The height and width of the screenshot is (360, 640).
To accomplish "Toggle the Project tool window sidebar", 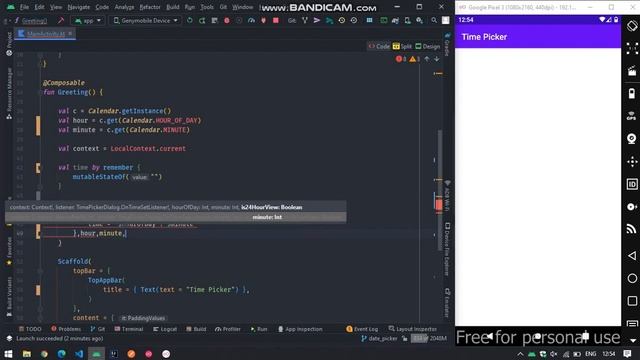I will pyautogui.click(x=9, y=44).
